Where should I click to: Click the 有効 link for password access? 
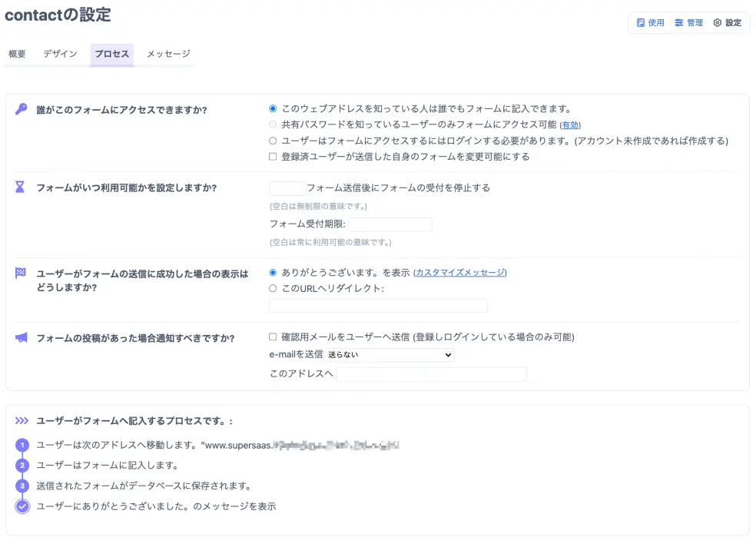point(571,123)
